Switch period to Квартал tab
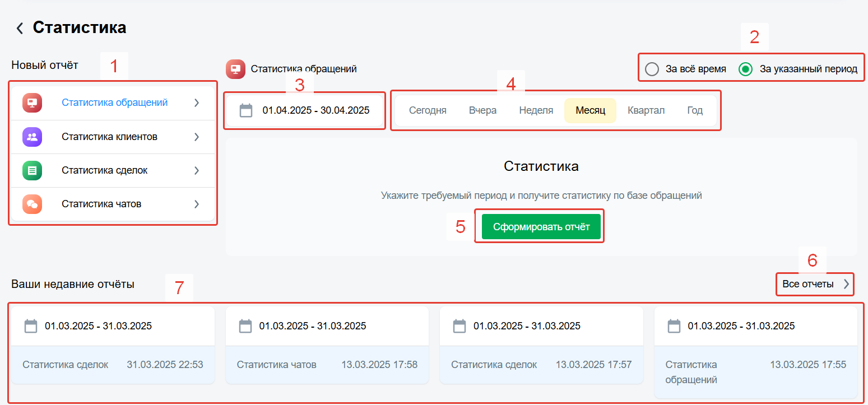868x405 pixels. [x=646, y=110]
